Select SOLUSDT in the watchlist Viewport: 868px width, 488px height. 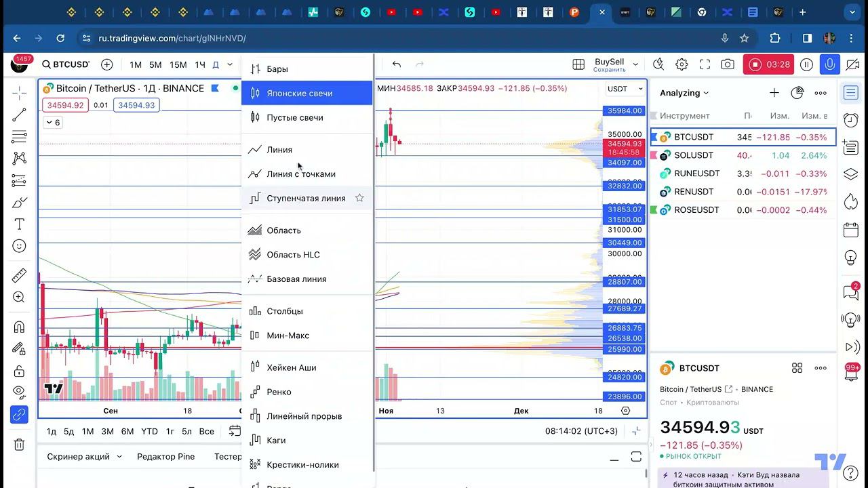[743, 155]
